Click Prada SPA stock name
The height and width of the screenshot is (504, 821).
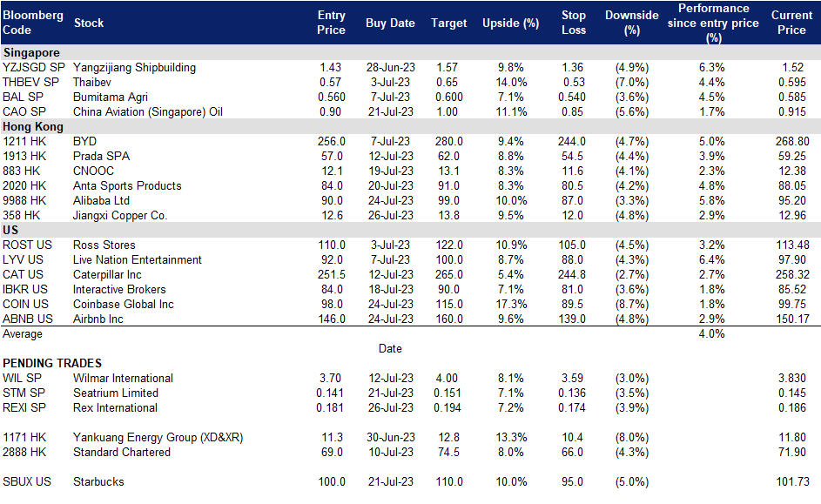click(102, 156)
